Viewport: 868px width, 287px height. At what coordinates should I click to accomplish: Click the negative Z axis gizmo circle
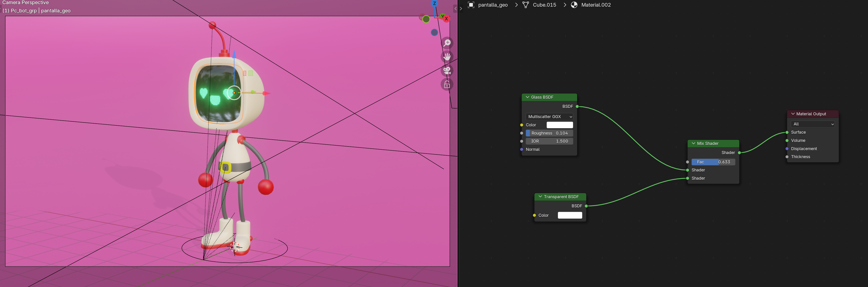(434, 32)
